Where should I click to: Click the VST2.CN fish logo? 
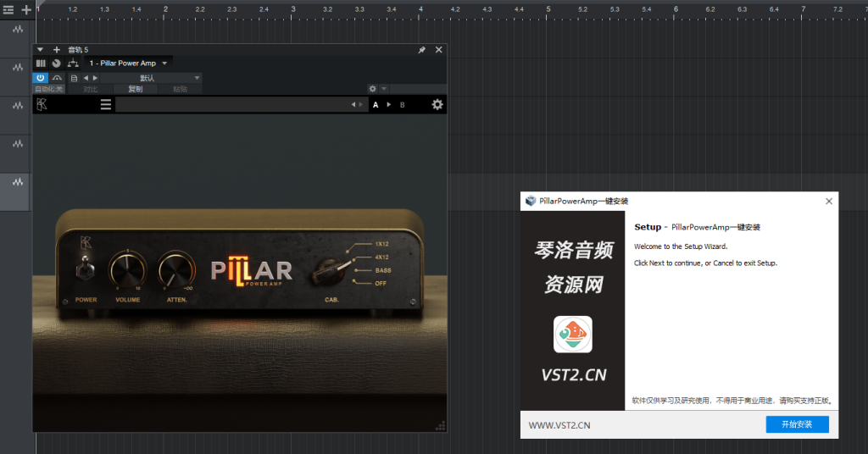pyautogui.click(x=573, y=334)
